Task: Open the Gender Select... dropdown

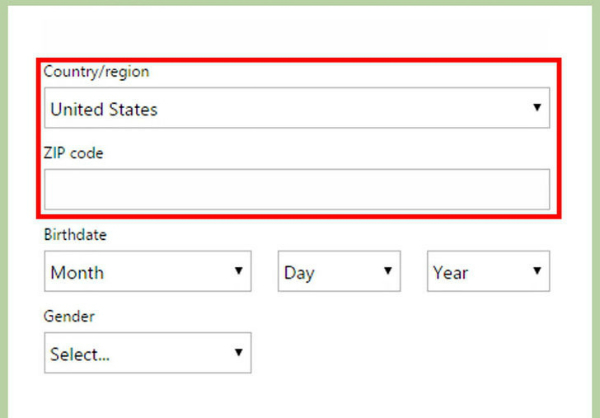Action: pyautogui.click(x=148, y=353)
